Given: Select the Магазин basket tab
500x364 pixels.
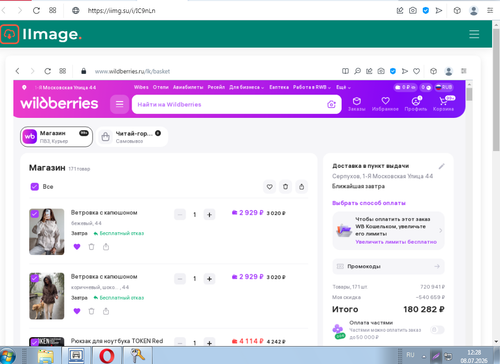Looking at the screenshot, I should click(x=56, y=137).
